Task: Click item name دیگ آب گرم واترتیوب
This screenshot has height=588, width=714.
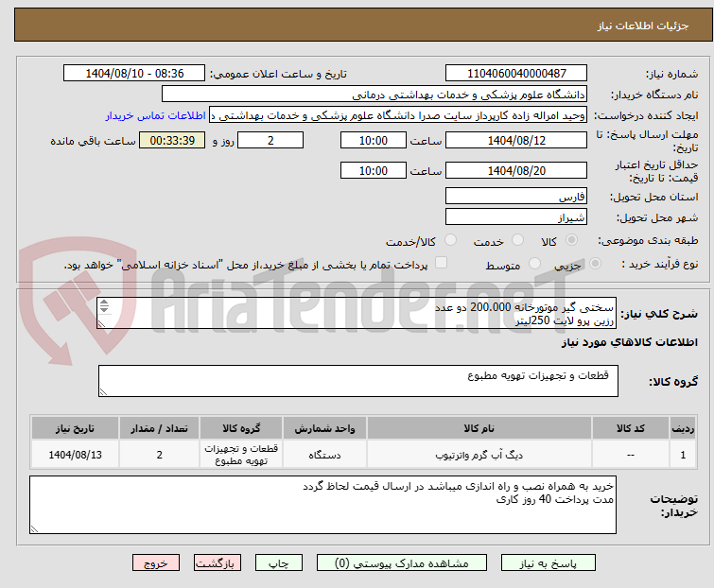Action: point(479,455)
